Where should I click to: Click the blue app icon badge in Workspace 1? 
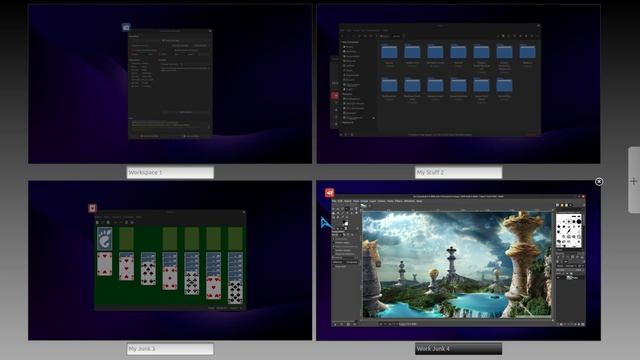[x=126, y=27]
